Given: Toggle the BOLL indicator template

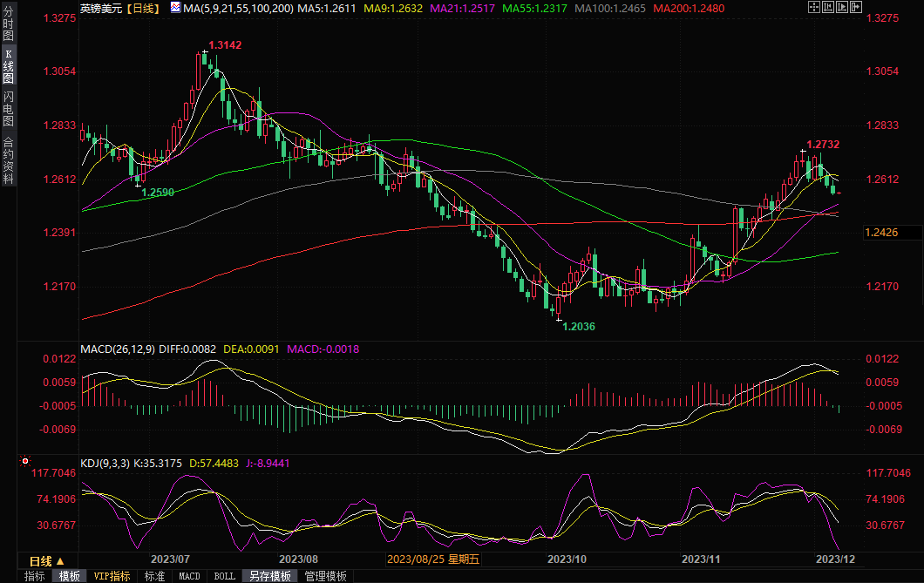Looking at the screenshot, I should [x=224, y=576].
